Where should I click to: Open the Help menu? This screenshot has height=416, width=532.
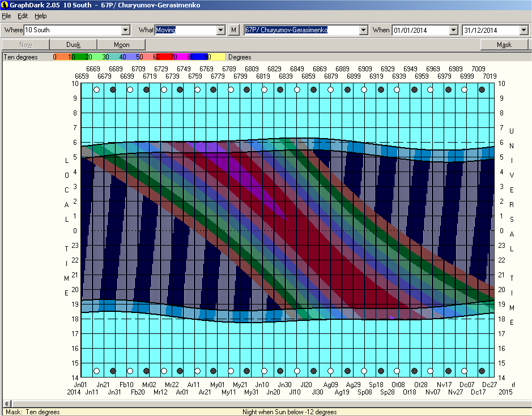click(x=41, y=16)
